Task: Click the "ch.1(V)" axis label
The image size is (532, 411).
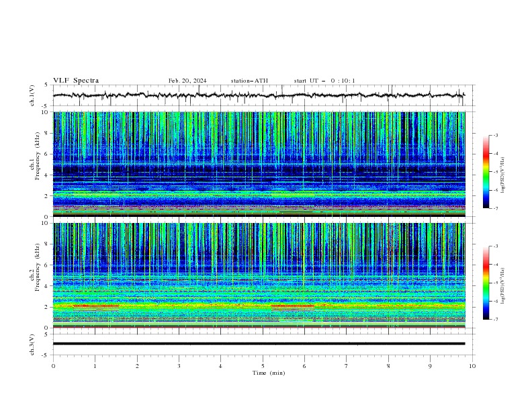Action: (x=32, y=95)
